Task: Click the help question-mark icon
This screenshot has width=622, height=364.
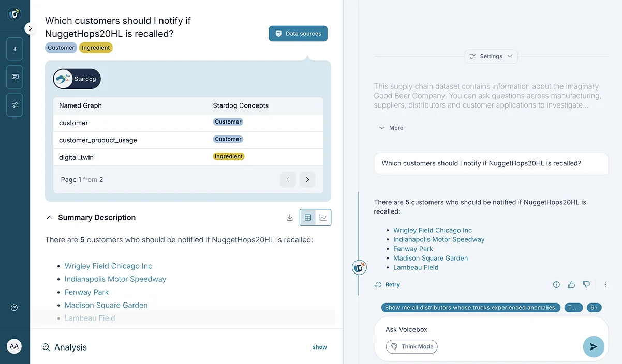Action: tap(14, 308)
